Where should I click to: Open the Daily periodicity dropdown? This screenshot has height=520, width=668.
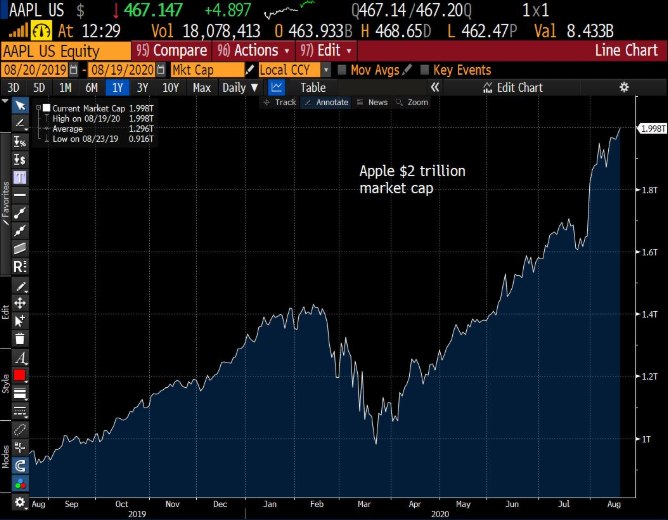(x=240, y=88)
